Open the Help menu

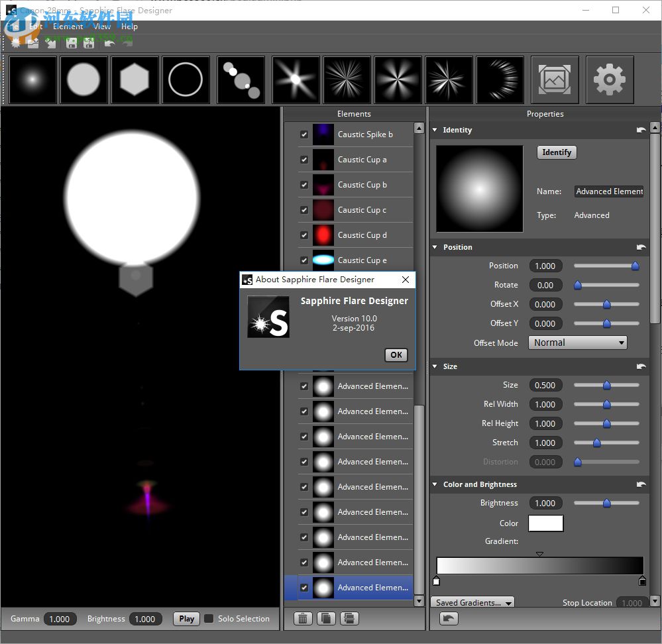pos(129,27)
